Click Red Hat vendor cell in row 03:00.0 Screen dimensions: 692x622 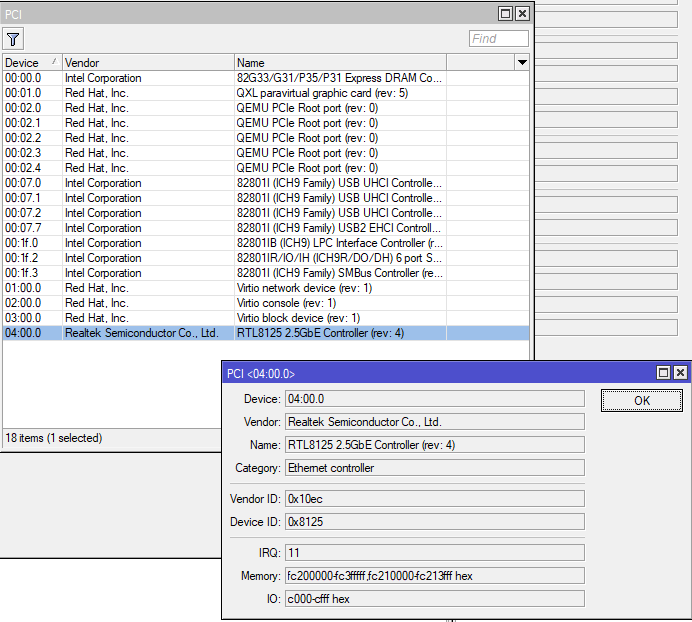[x=148, y=318]
